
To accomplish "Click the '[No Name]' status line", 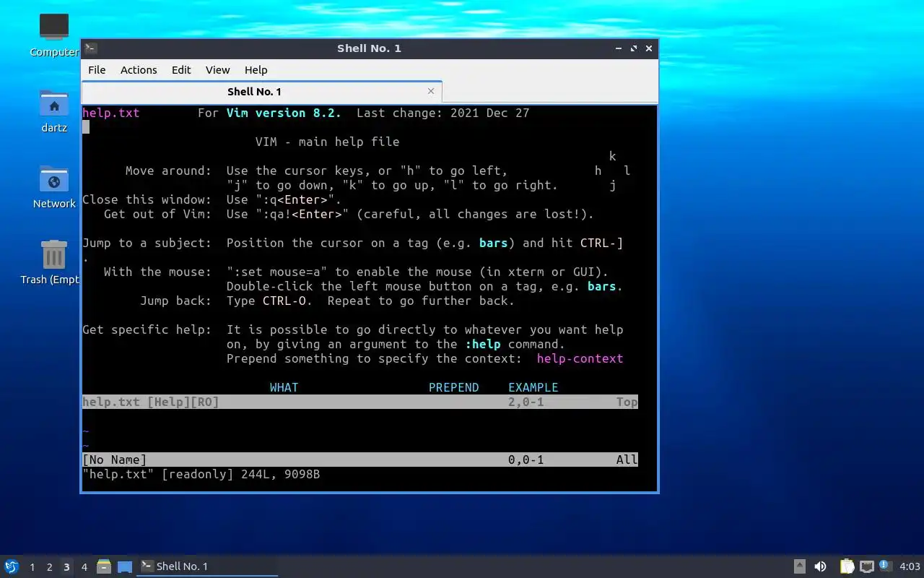I will pos(360,460).
